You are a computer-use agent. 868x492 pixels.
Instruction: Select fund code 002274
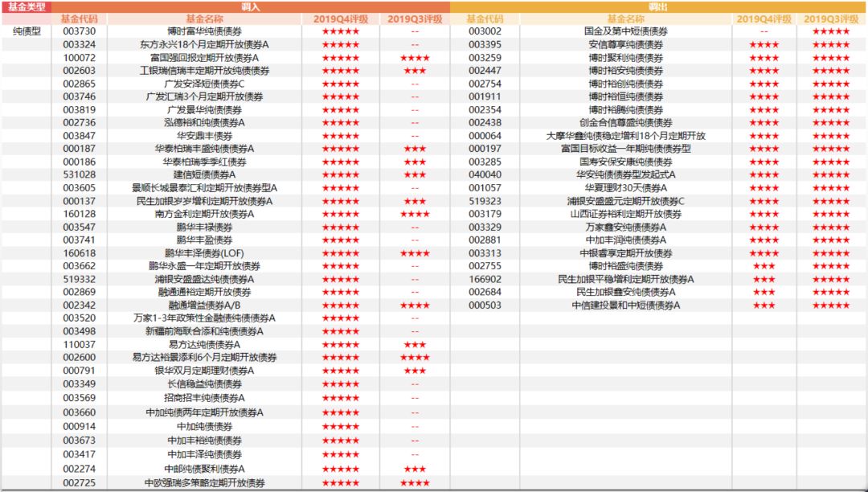pyautogui.click(x=79, y=469)
